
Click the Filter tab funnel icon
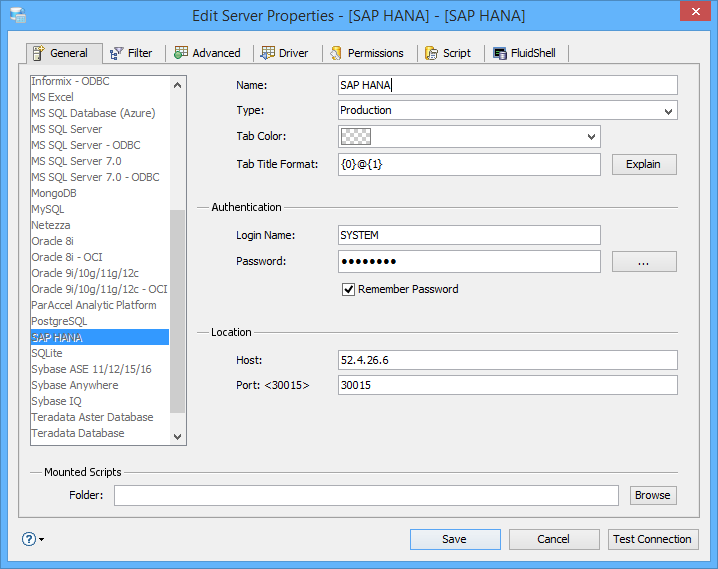(116, 54)
